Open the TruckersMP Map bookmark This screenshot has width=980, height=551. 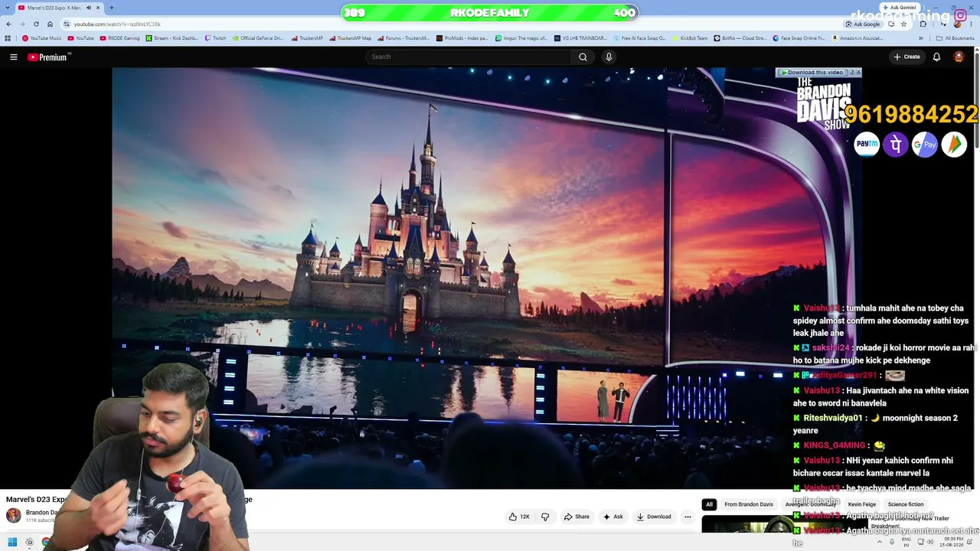[351, 38]
